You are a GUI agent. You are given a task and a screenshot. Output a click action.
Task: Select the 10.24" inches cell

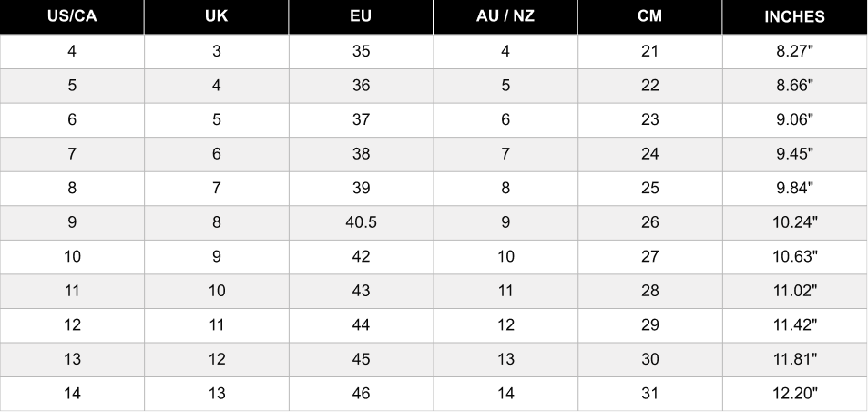click(794, 222)
